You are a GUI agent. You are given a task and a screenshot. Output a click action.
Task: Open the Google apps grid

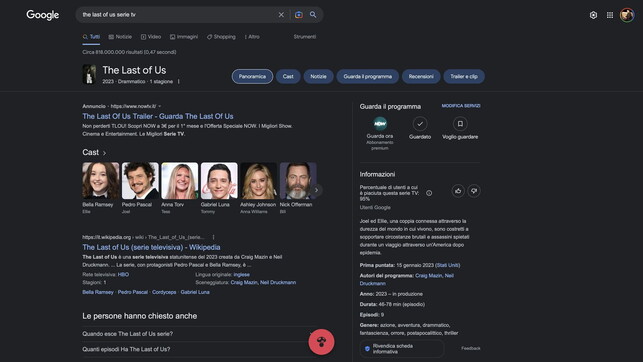(x=610, y=15)
